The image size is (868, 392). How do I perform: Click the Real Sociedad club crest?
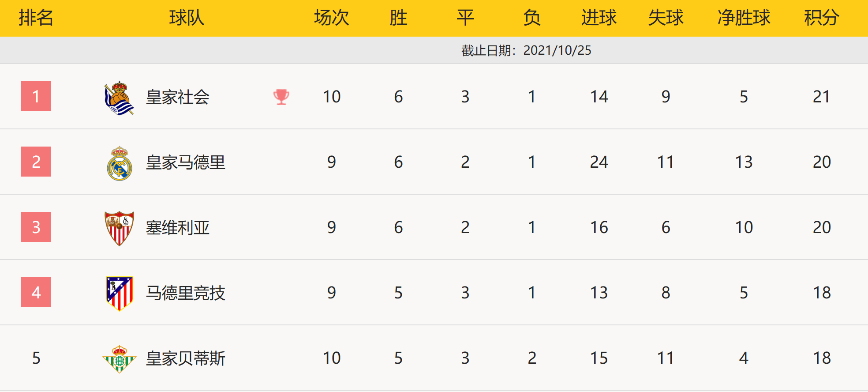[x=119, y=98]
